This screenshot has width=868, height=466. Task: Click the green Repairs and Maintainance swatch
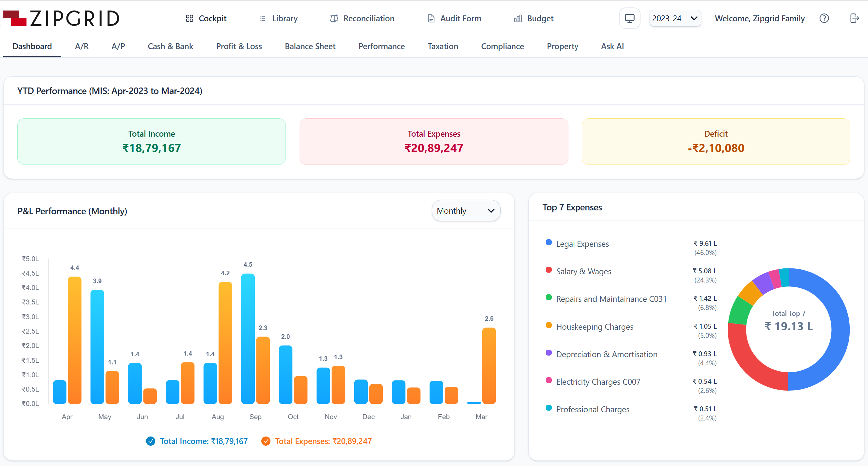coord(548,298)
